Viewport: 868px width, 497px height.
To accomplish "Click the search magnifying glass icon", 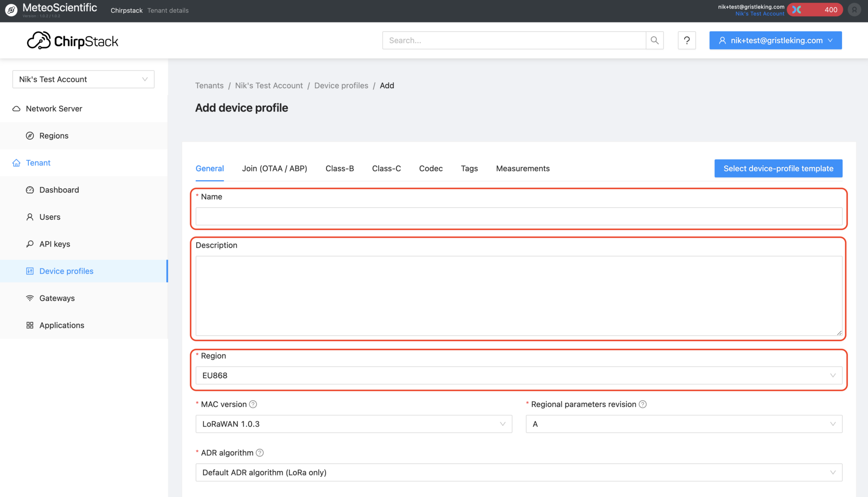I will (655, 40).
